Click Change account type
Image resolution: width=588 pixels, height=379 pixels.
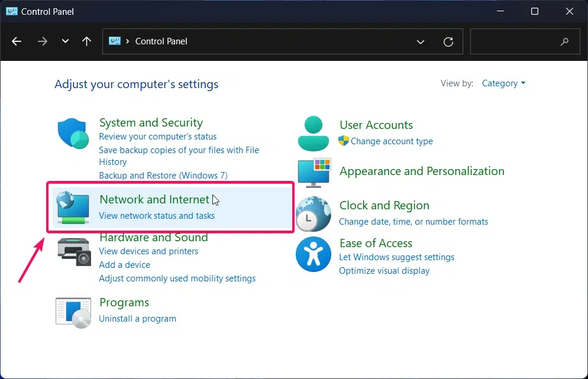[392, 141]
